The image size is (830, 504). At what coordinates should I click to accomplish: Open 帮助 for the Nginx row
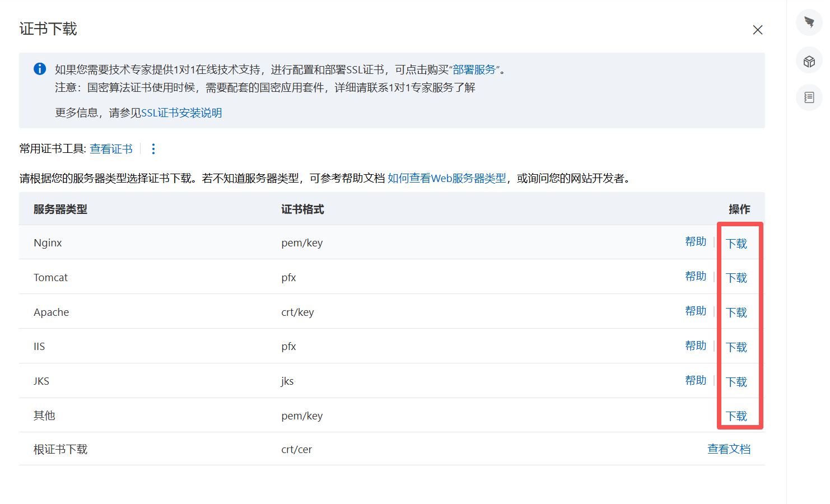pos(696,241)
